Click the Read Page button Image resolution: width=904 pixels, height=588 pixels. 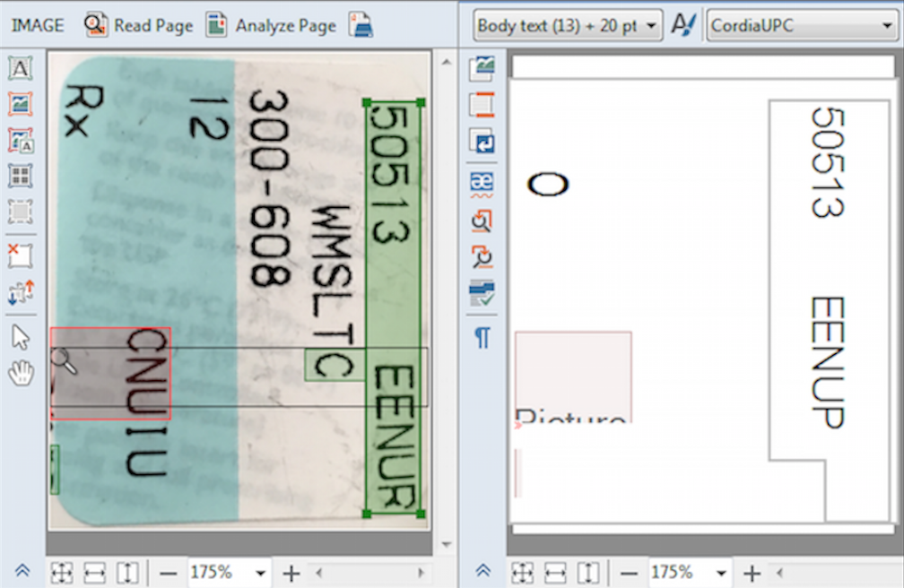tap(139, 25)
